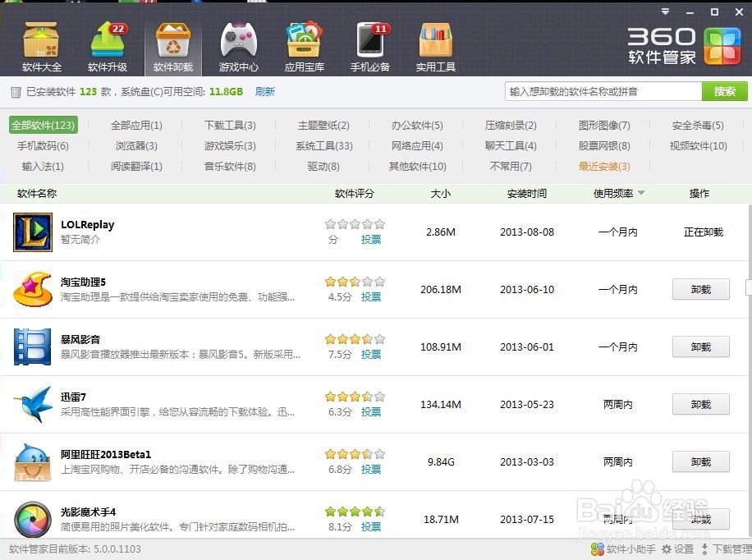The width and height of the screenshot is (752, 560).
Task: Select the 聊天工具(4) category
Action: [511, 146]
